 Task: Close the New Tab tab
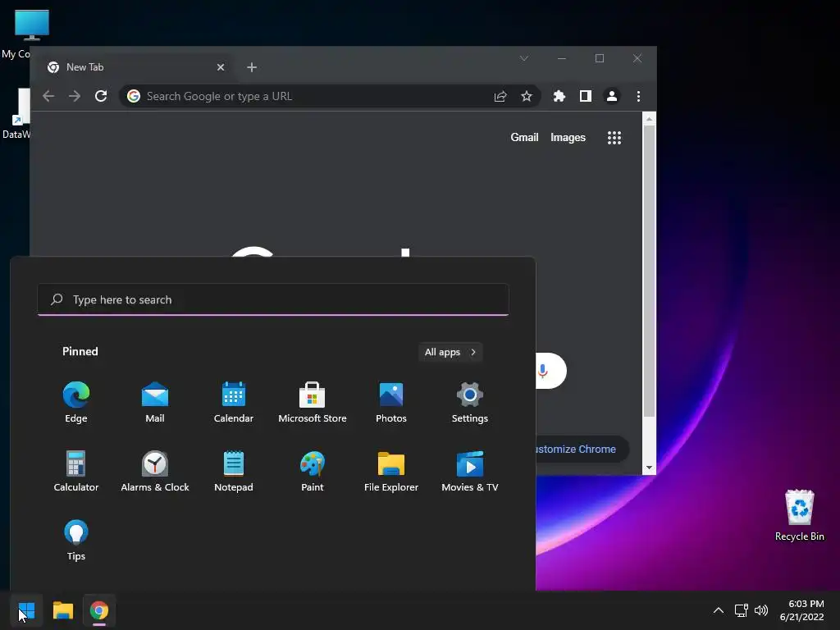[221, 67]
